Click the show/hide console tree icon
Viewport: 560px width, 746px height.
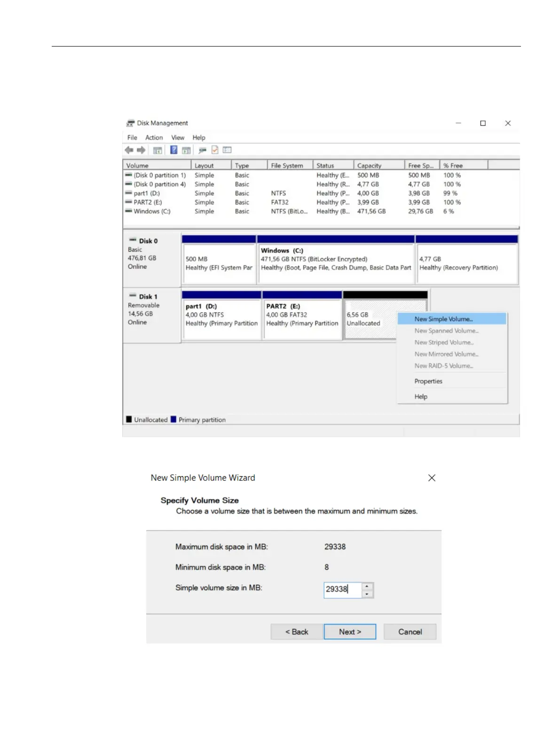[158, 150]
